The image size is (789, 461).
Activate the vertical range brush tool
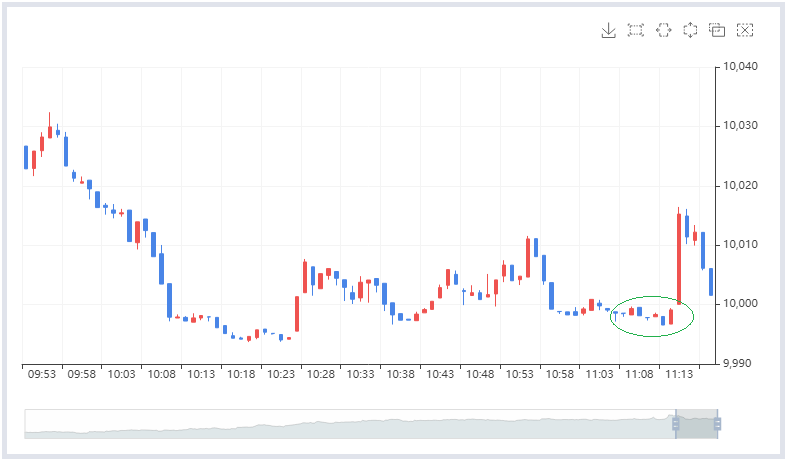pos(690,30)
